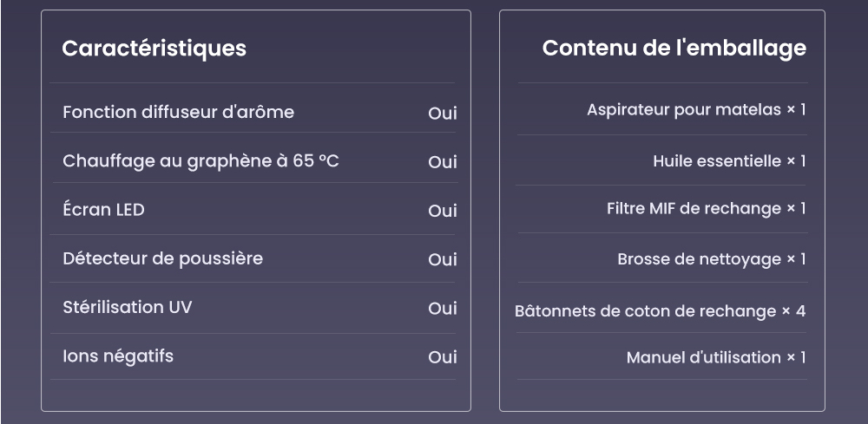The image size is (868, 424).
Task: Click Brosse de nettoyage × 1
Action: click(x=712, y=259)
